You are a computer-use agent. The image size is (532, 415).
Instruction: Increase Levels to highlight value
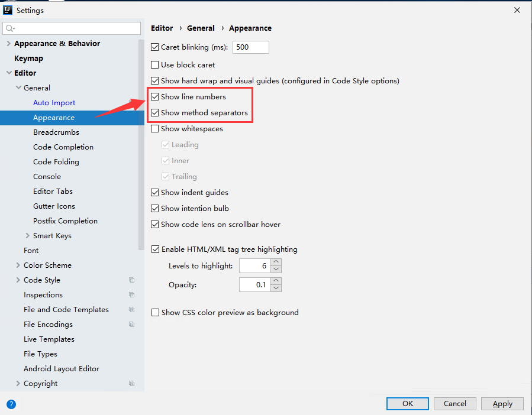[x=276, y=262]
